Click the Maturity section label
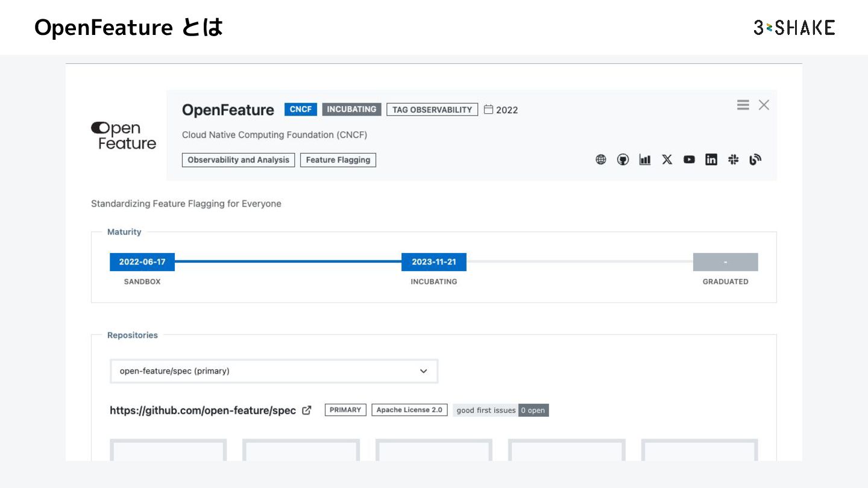The height and width of the screenshot is (488, 868). 124,232
